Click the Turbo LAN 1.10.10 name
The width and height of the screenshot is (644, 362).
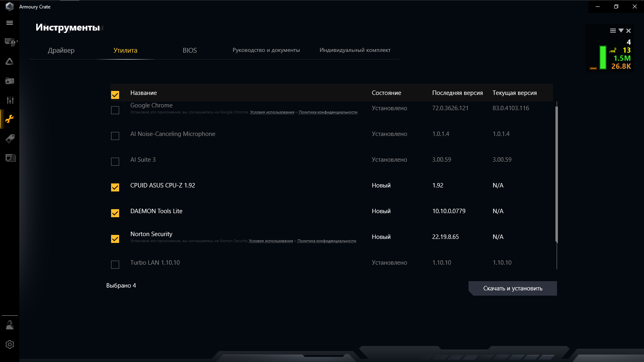click(x=155, y=263)
